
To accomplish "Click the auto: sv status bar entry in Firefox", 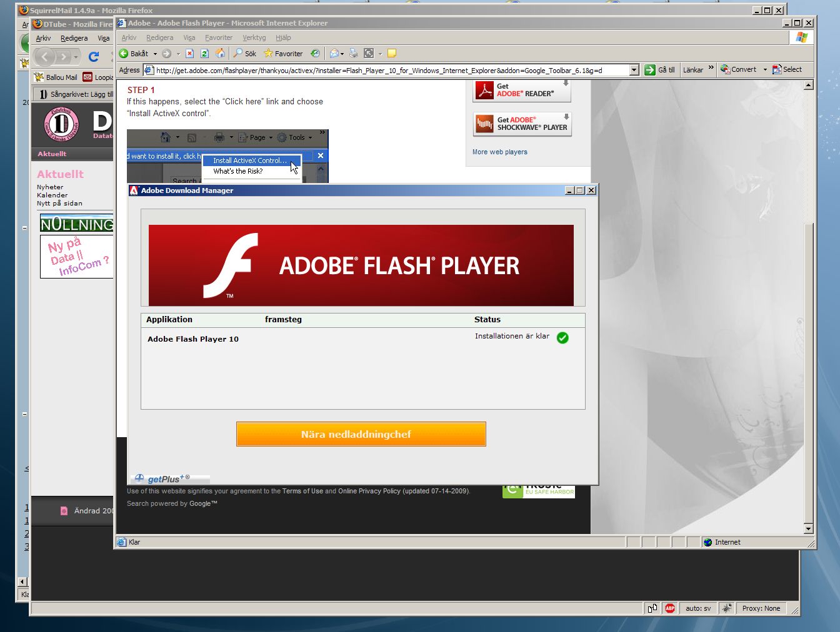I will (698, 608).
